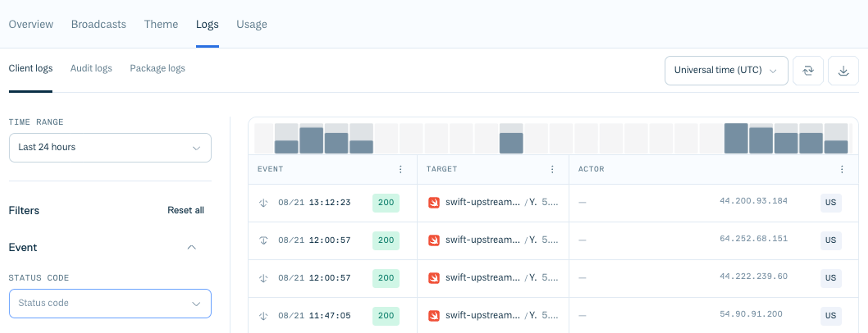The width and height of the screenshot is (868, 333).
Task: Click the ACTOR column header
Action: pyautogui.click(x=591, y=169)
